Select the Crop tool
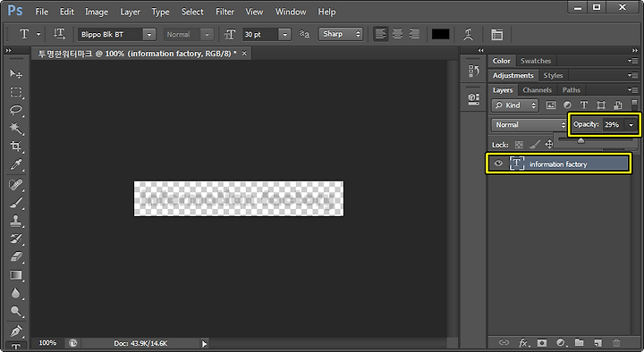This screenshot has width=644, height=352. point(16,147)
